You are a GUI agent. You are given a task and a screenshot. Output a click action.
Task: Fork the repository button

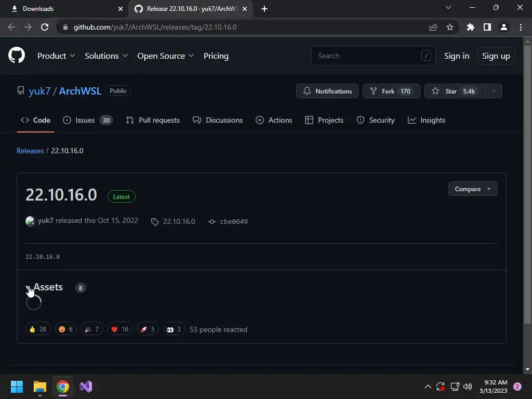(391, 91)
